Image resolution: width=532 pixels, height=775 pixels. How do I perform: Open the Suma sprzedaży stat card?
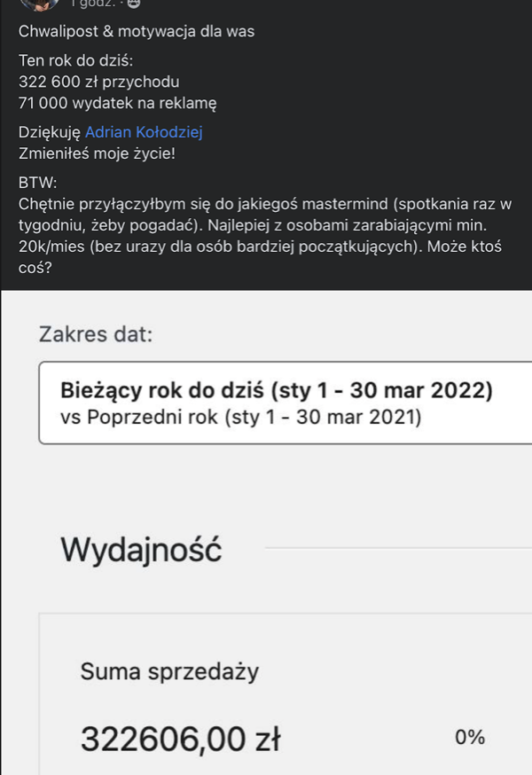click(286, 694)
